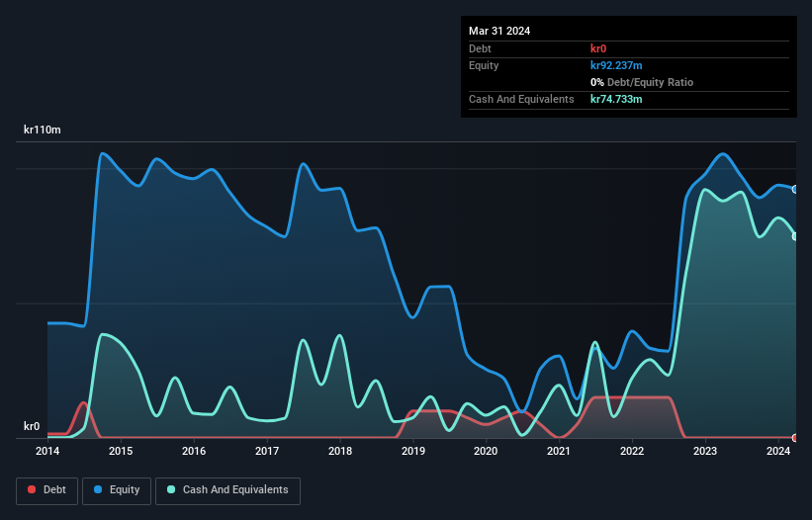This screenshot has width=812, height=520.
Task: Click the kr0 Debt value in tooltip
Action: [x=600, y=48]
